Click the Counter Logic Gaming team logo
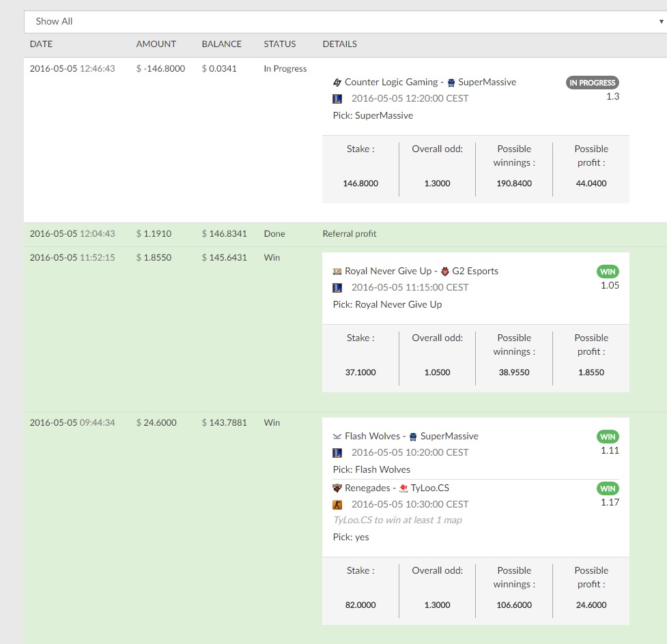This screenshot has height=644, width=667. (x=337, y=83)
